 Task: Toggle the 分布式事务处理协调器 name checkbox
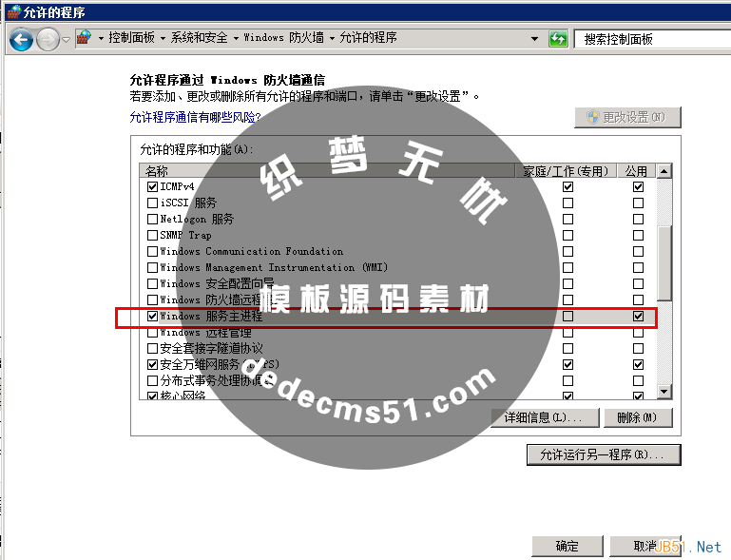click(152, 381)
